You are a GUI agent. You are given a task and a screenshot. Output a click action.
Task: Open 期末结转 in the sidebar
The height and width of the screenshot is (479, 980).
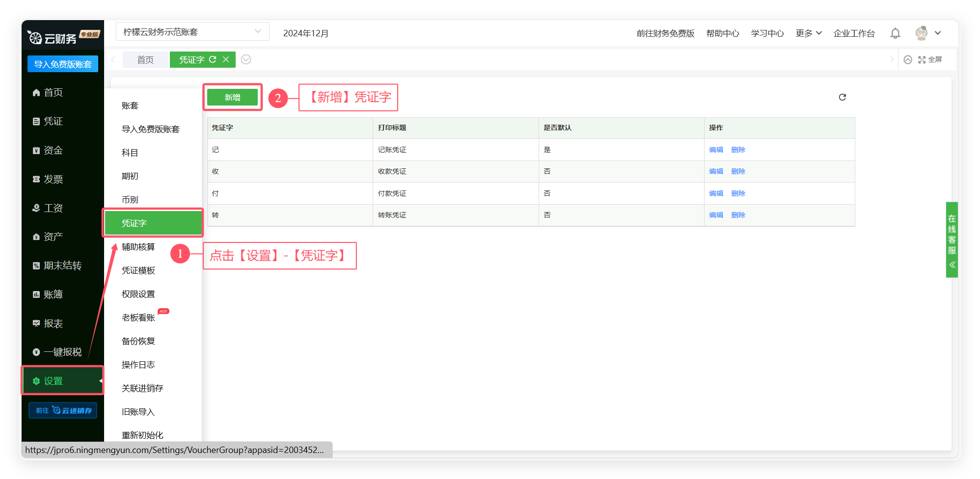(62, 266)
